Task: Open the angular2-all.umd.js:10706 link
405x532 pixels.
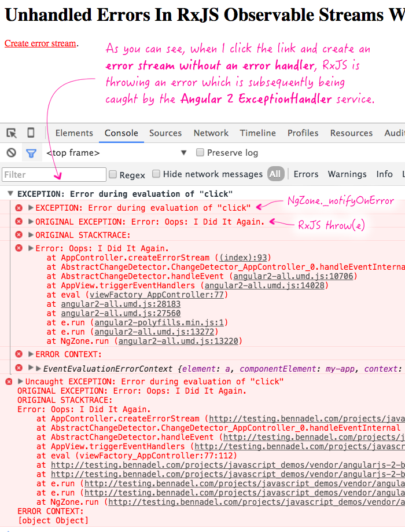Action: pos(293,276)
